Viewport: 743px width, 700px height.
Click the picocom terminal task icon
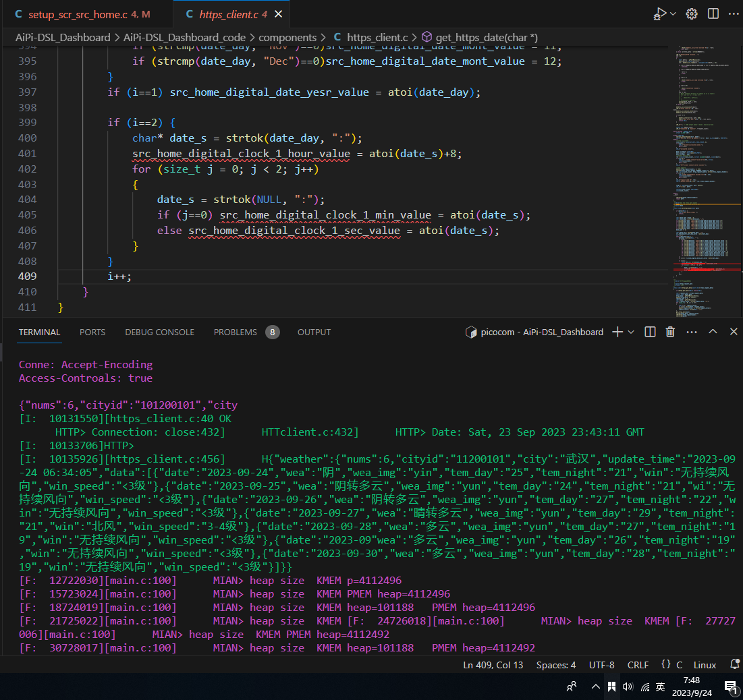471,332
